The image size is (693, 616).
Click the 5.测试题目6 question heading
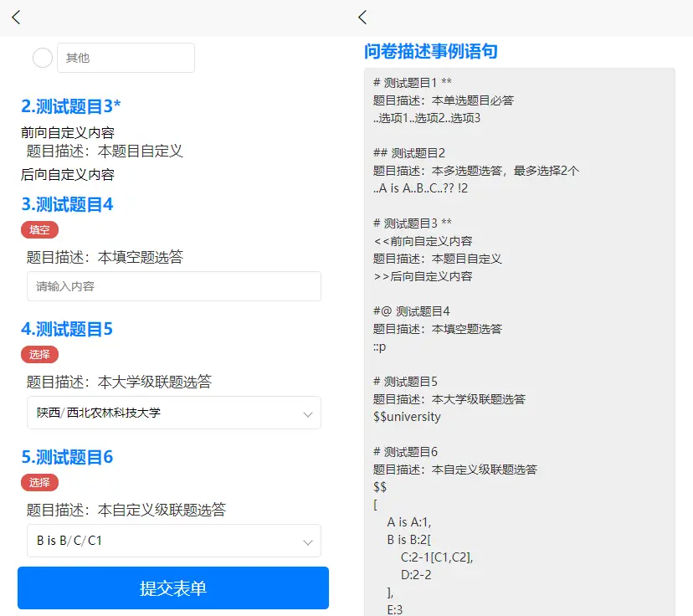point(67,458)
